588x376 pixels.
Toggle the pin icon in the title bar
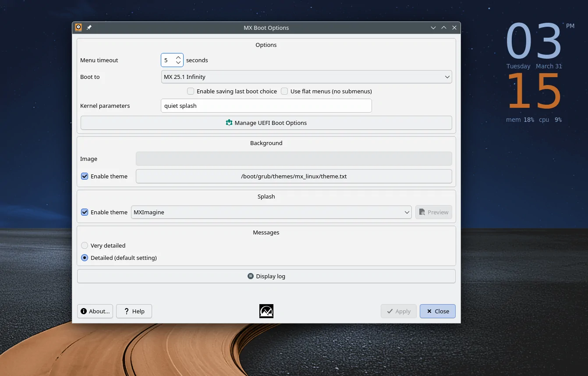89,27
